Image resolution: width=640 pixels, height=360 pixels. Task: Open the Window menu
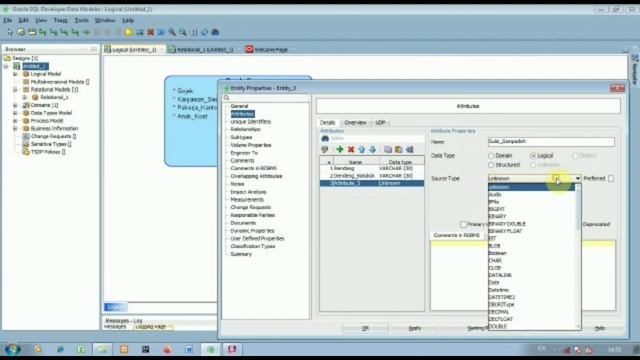tap(105, 20)
